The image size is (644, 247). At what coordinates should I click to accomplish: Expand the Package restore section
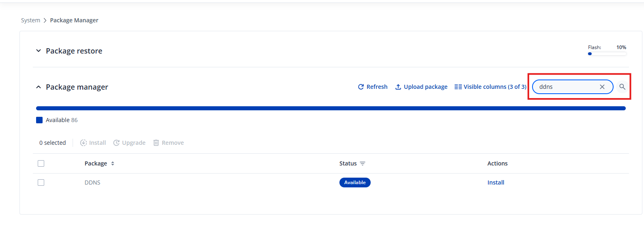click(39, 51)
